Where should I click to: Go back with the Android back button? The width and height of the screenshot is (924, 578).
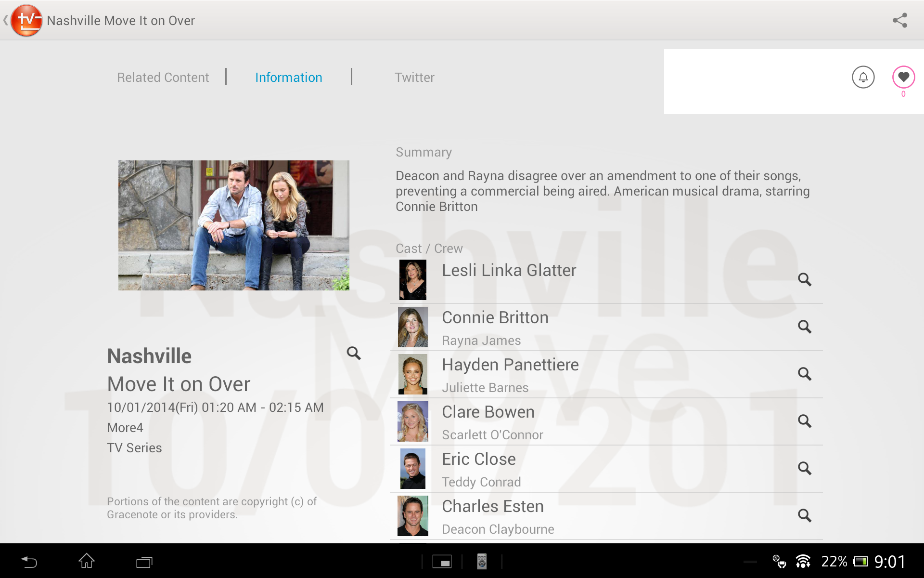click(x=29, y=562)
